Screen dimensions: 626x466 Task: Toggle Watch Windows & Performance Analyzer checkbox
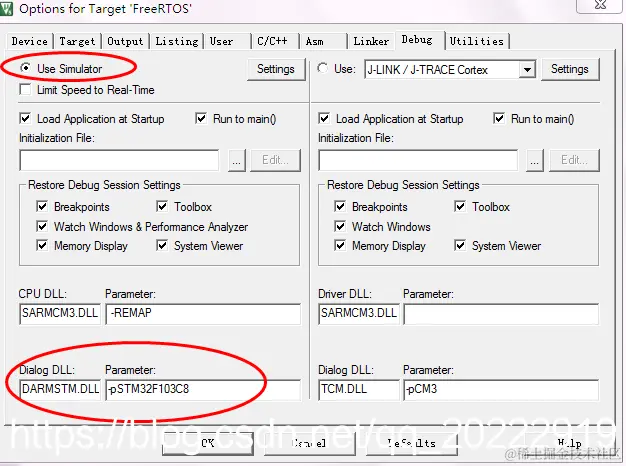(42, 226)
